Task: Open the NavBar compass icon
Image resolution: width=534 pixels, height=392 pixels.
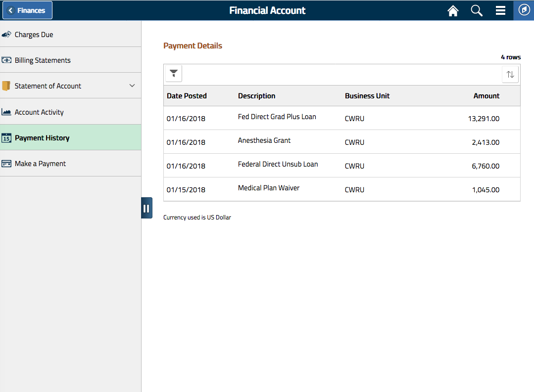Action: click(x=524, y=10)
